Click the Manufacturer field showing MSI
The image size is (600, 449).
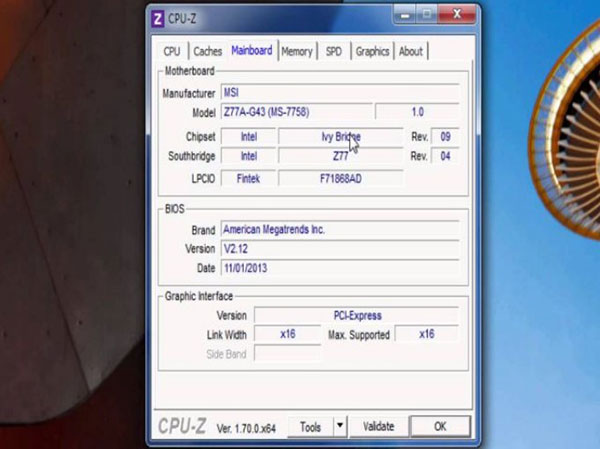tap(339, 93)
